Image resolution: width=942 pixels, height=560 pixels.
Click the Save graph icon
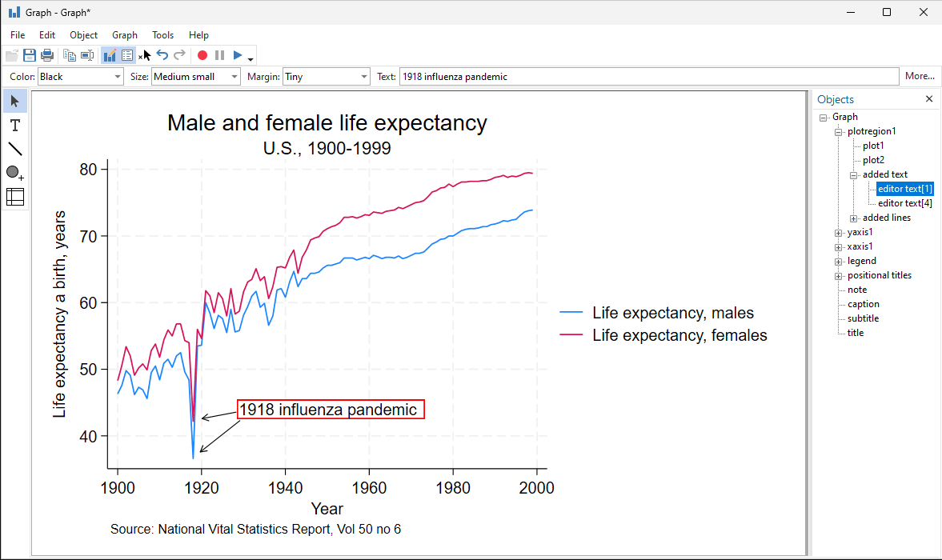pyautogui.click(x=30, y=55)
